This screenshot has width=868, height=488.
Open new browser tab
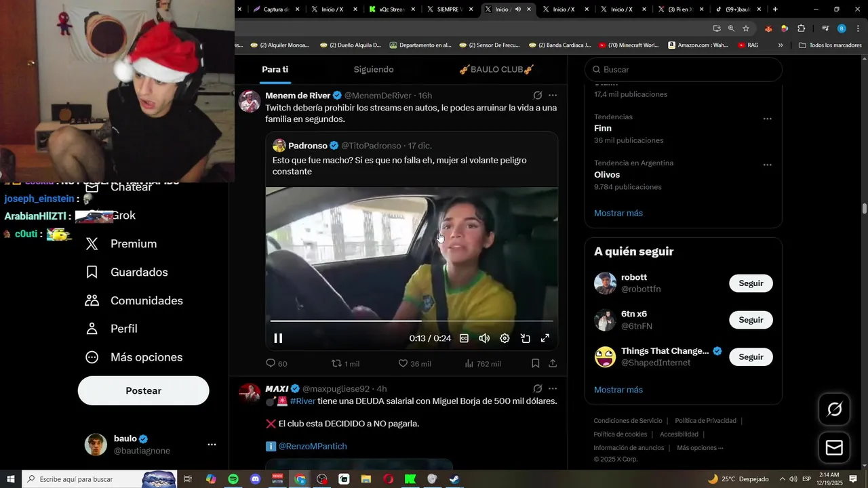pyautogui.click(x=775, y=9)
